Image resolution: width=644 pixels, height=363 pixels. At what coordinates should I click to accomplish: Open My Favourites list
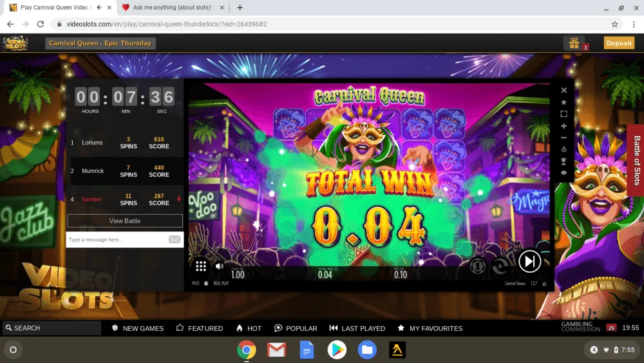click(x=430, y=328)
